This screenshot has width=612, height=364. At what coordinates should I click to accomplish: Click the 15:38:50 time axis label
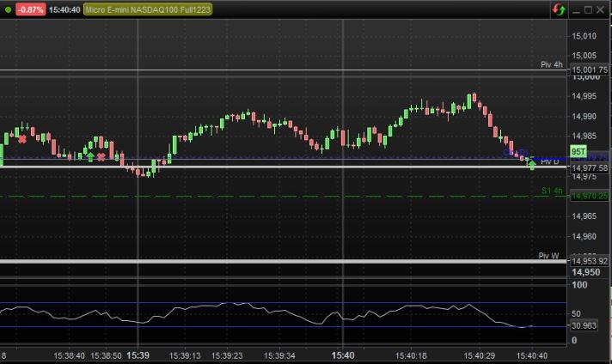click(107, 355)
